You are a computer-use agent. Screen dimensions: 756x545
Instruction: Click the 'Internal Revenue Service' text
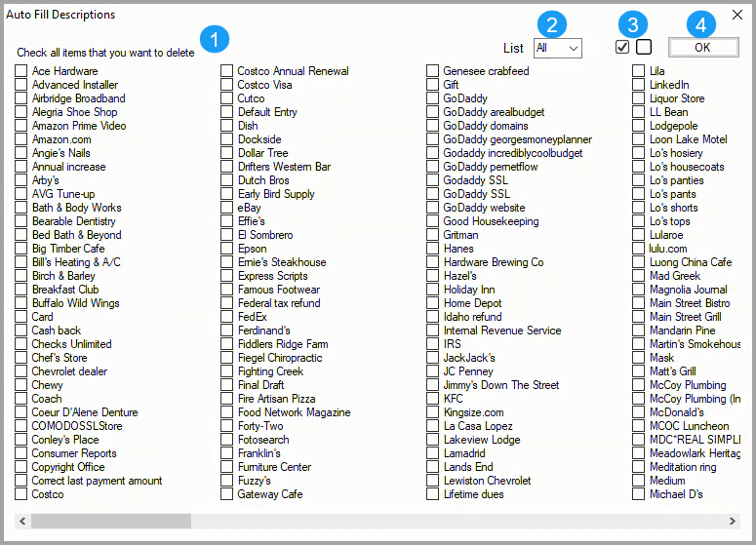pos(502,331)
